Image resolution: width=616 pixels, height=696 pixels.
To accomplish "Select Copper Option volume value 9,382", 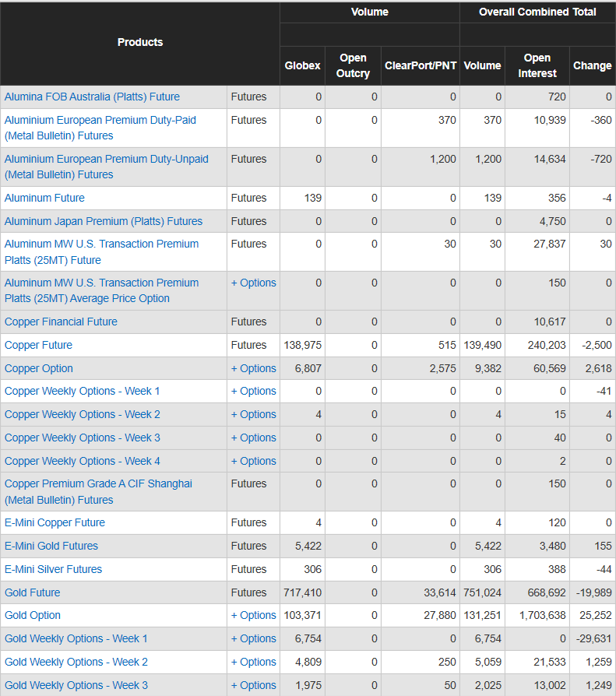I will (488, 368).
